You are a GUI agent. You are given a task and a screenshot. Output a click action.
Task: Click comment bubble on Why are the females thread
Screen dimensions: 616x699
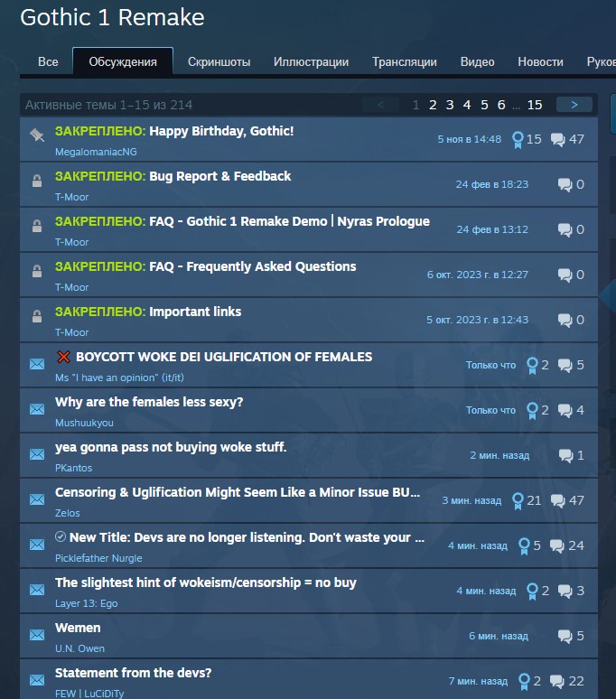(565, 411)
